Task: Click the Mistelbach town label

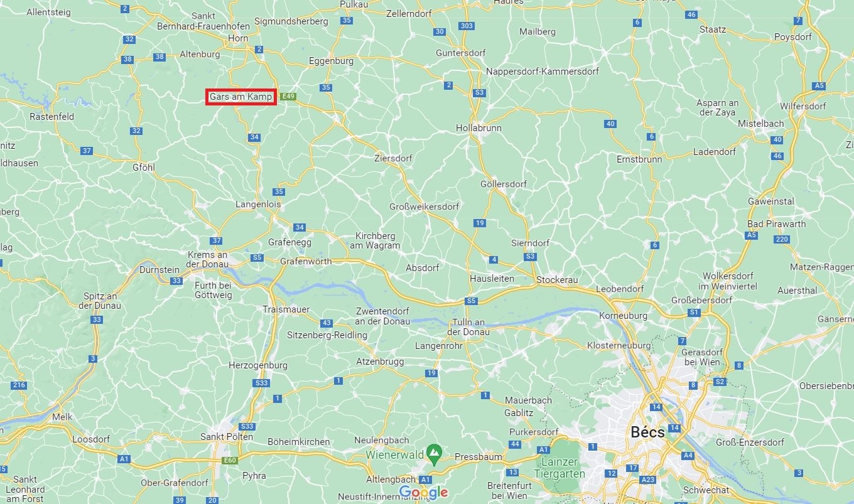Action: click(x=761, y=124)
